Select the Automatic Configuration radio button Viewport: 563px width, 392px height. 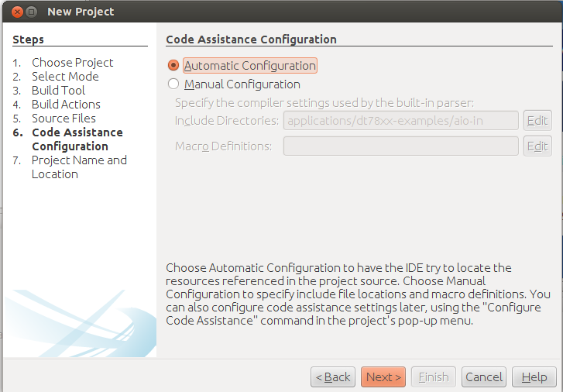coord(173,66)
